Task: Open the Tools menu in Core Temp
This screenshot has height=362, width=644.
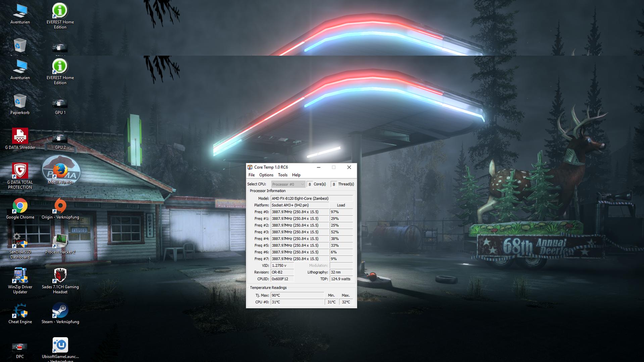Action: click(x=283, y=175)
